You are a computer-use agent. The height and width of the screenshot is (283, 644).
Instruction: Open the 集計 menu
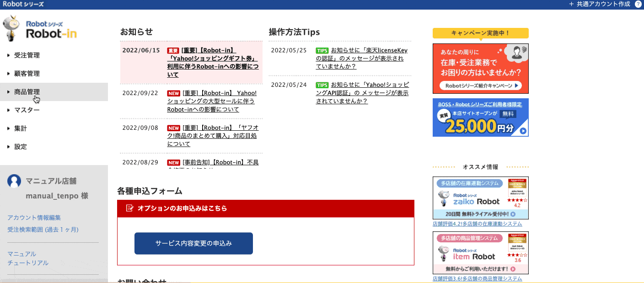[x=21, y=128]
